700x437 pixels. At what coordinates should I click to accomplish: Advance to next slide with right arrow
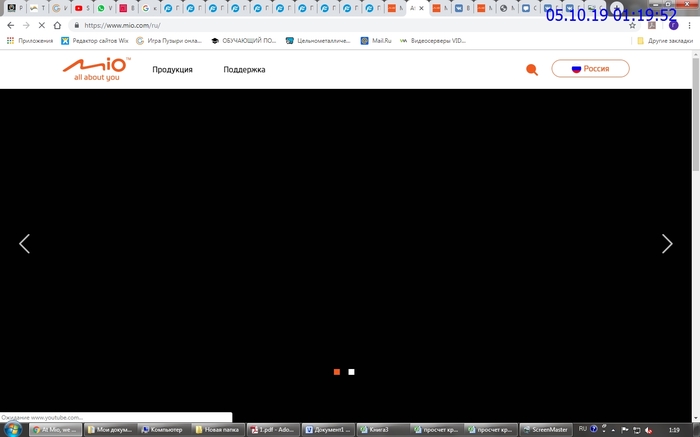pos(667,243)
